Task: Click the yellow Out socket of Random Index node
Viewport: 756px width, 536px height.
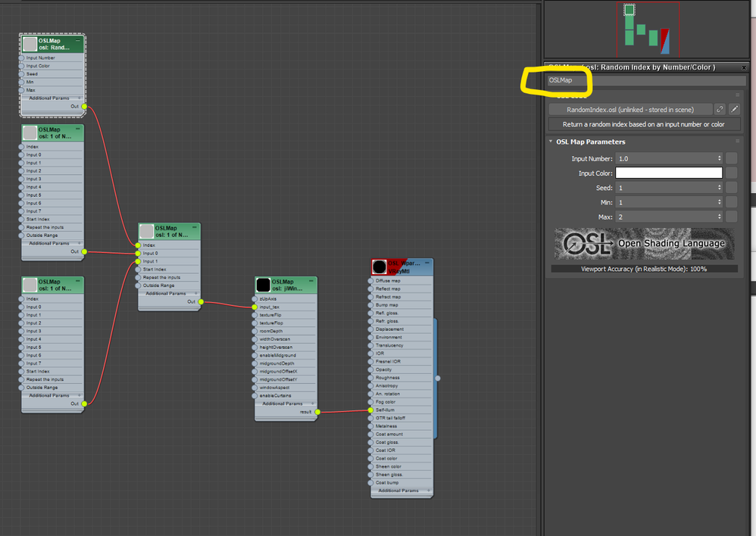Action: (84, 107)
